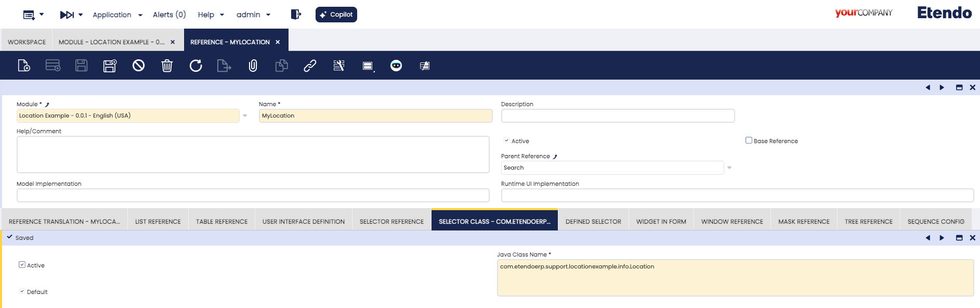The image size is (980, 308).
Task: Click the New Document toolbar icon
Action: tap(24, 66)
